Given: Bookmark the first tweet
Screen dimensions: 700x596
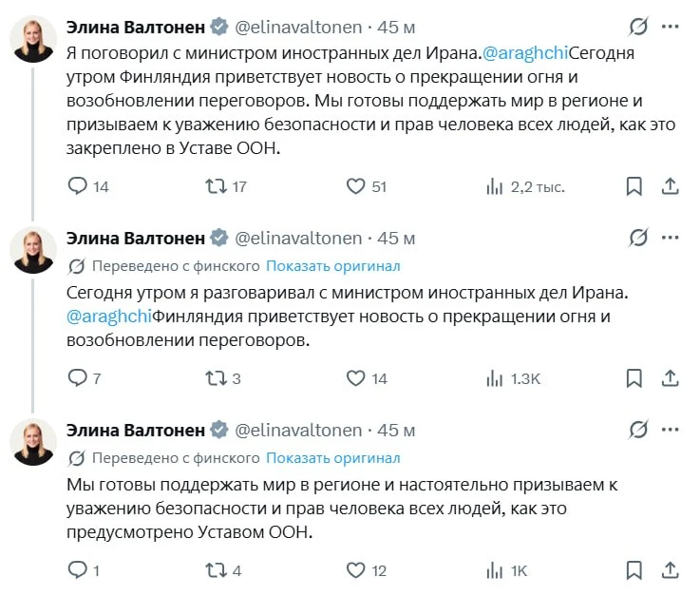Looking at the screenshot, I should coord(634,186).
